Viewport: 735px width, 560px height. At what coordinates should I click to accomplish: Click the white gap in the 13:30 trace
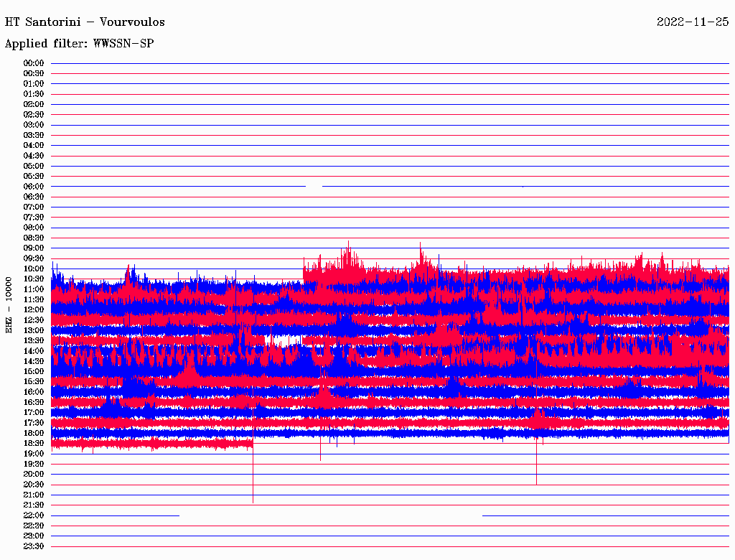point(282,340)
